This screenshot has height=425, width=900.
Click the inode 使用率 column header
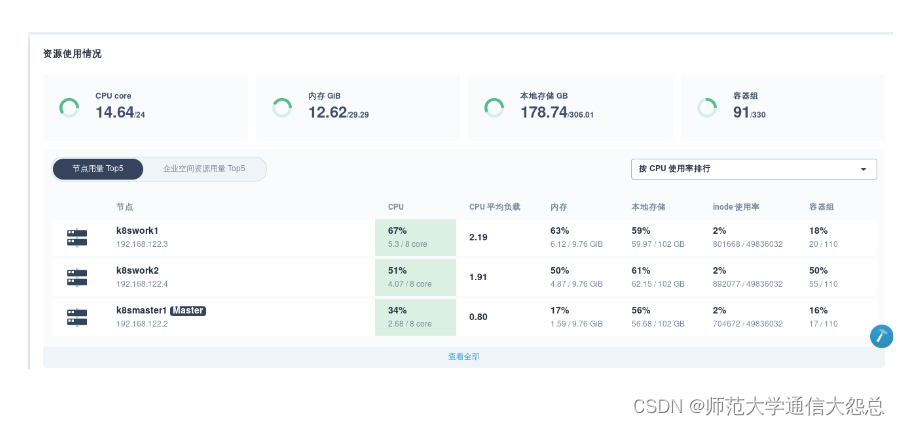coord(736,207)
